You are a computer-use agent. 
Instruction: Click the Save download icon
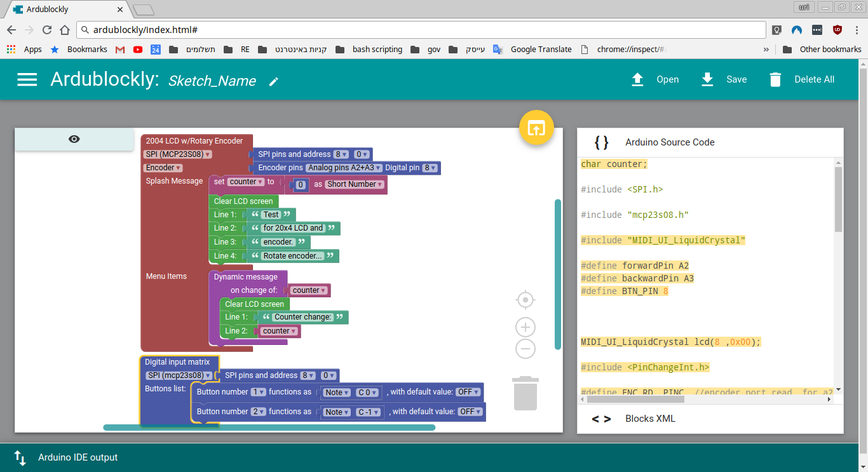(x=707, y=79)
